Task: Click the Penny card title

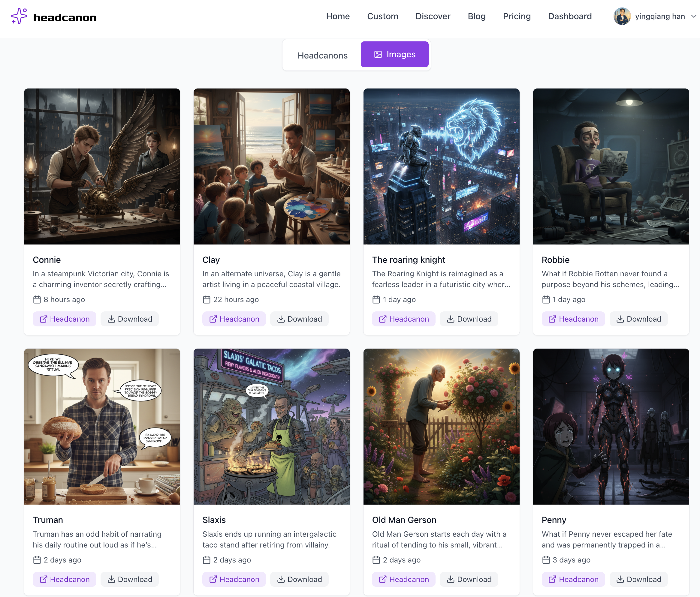Action: 554,520
